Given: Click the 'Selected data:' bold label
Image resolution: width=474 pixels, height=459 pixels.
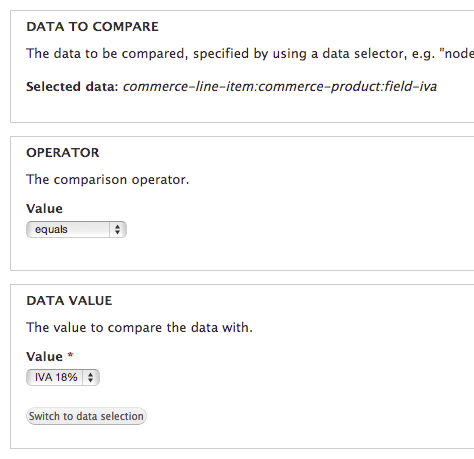Looking at the screenshot, I should (x=72, y=87).
